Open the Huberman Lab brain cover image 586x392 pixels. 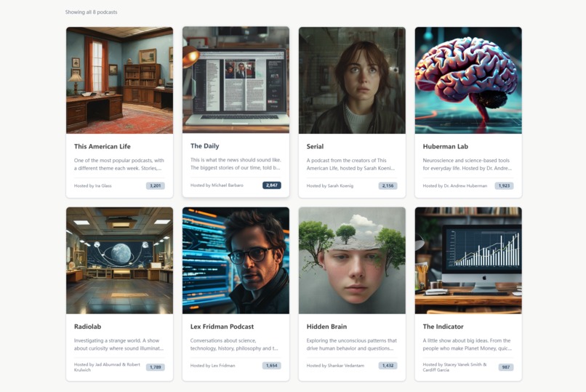(468, 80)
